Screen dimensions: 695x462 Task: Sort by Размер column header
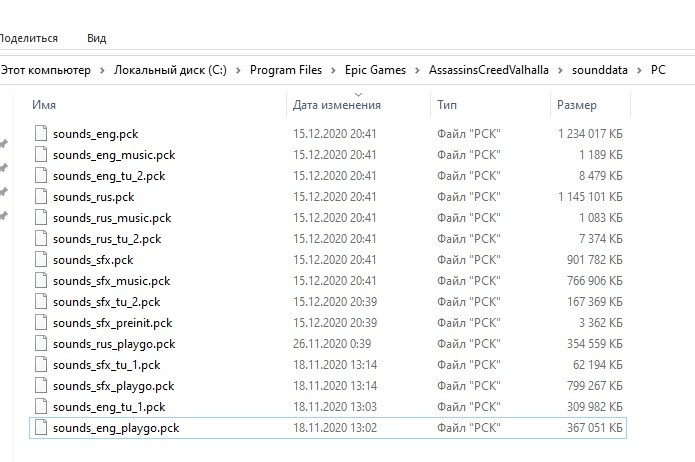click(x=577, y=105)
